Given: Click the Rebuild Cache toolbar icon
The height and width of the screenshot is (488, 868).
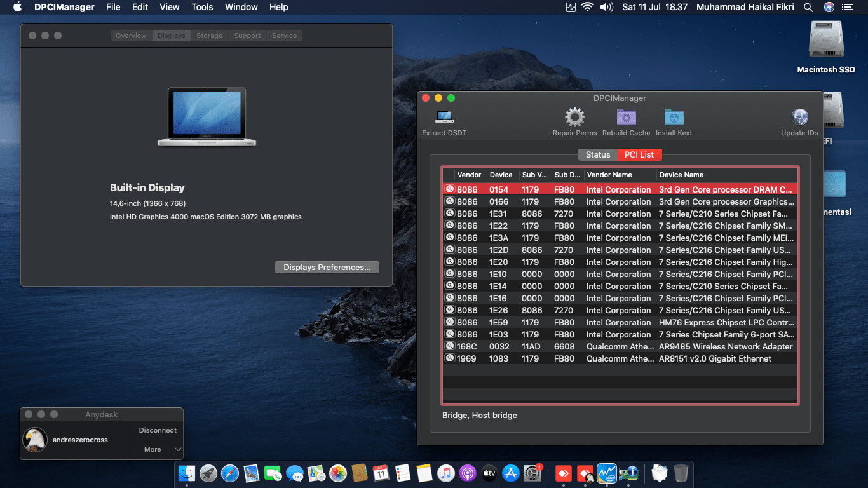Looking at the screenshot, I should point(626,118).
